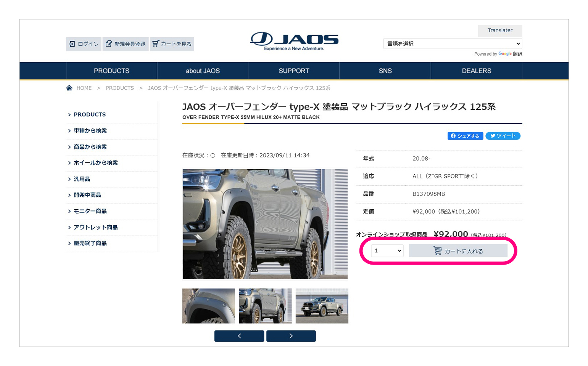Click the home icon in the breadcrumb

[x=69, y=88]
